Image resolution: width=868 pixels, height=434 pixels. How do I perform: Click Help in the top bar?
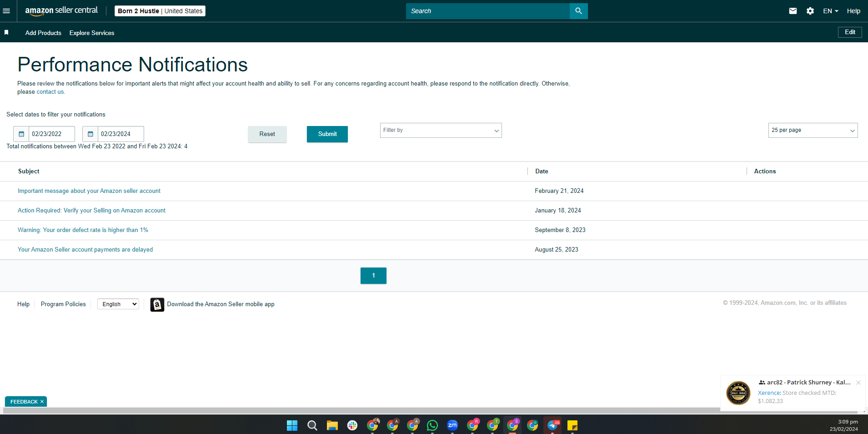[853, 11]
